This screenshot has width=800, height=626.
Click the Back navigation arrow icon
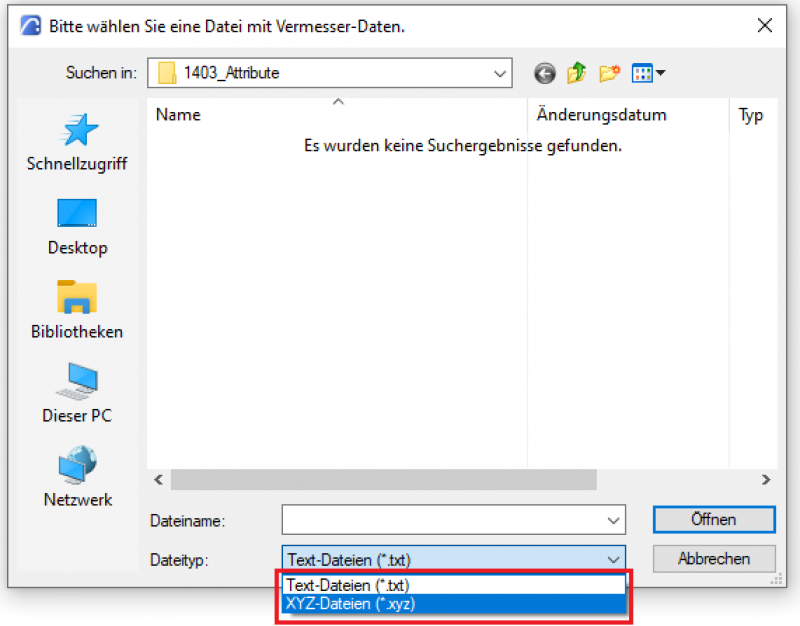(x=544, y=73)
